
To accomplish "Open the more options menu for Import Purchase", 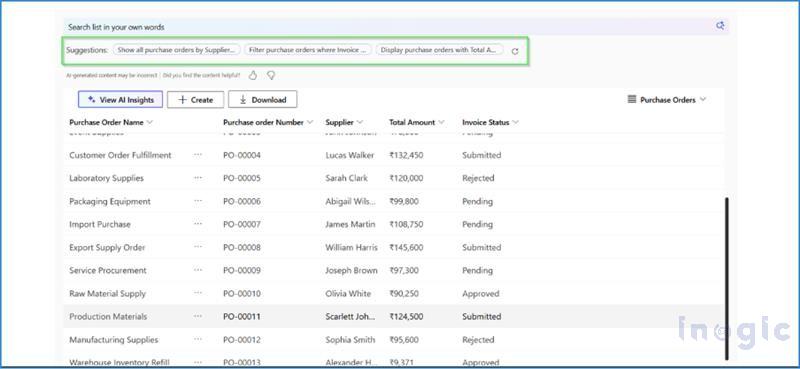I will [198, 224].
